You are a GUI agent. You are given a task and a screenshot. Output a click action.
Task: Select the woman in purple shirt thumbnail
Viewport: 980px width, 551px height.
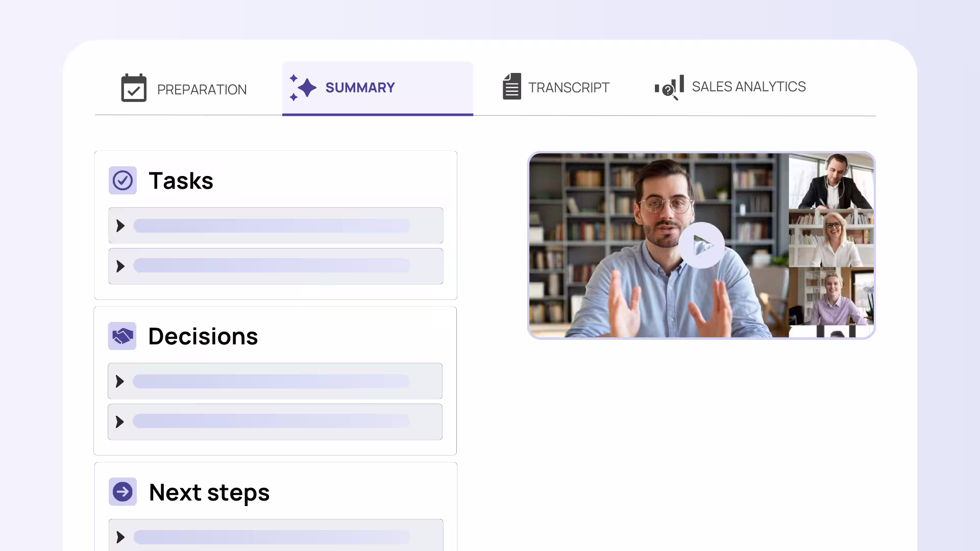tap(831, 296)
